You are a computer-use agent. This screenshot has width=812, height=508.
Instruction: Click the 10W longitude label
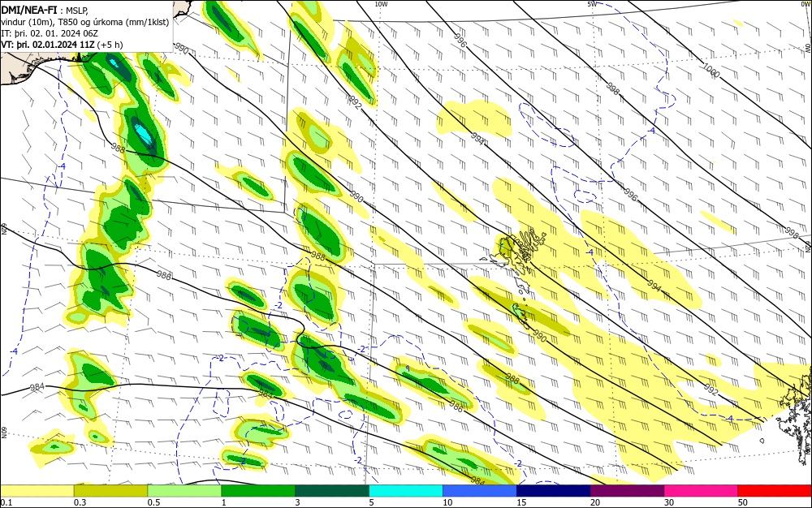tap(381, 4)
